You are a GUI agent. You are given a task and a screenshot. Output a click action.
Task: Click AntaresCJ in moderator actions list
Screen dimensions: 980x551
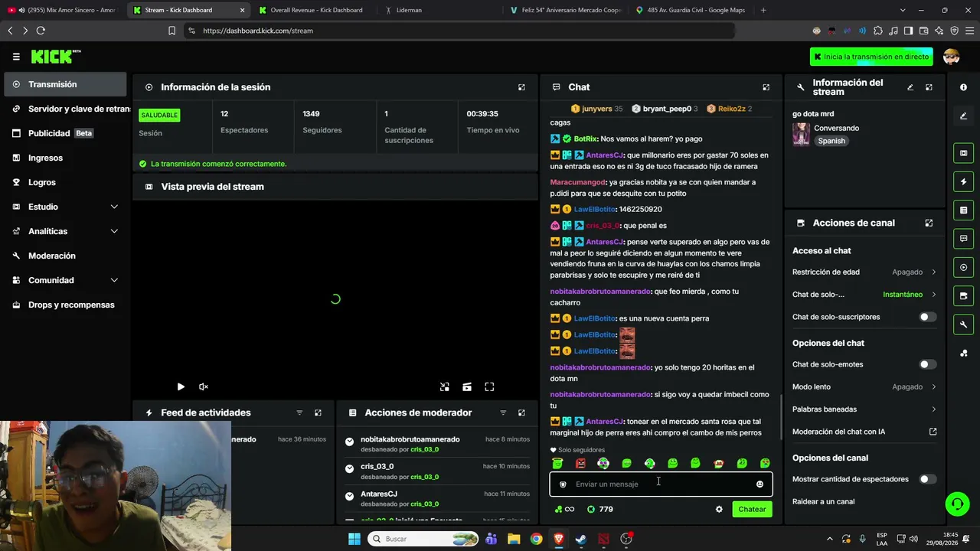pos(379,494)
